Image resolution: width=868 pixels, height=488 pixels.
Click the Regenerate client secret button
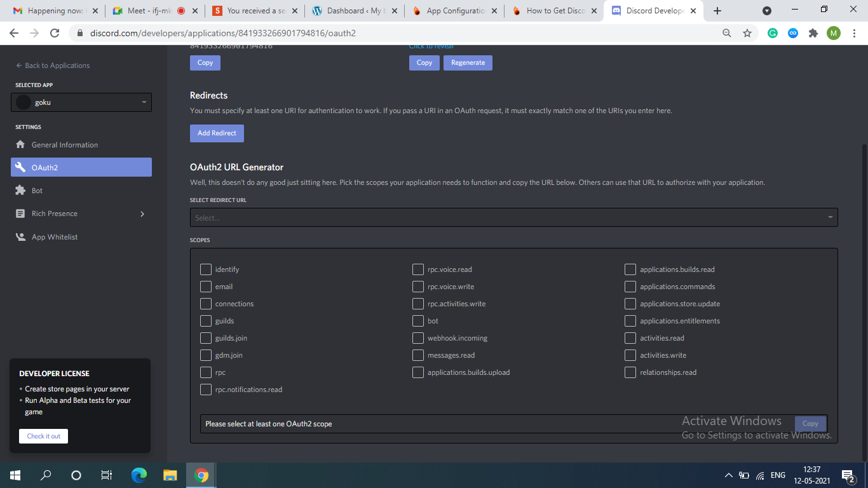point(468,63)
